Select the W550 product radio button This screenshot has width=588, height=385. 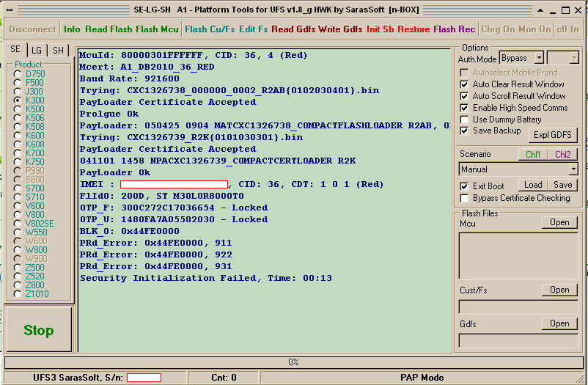tap(18, 232)
